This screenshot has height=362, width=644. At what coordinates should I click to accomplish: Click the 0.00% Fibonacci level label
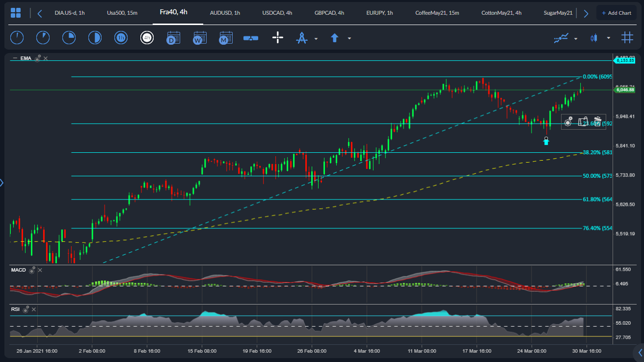click(x=597, y=77)
